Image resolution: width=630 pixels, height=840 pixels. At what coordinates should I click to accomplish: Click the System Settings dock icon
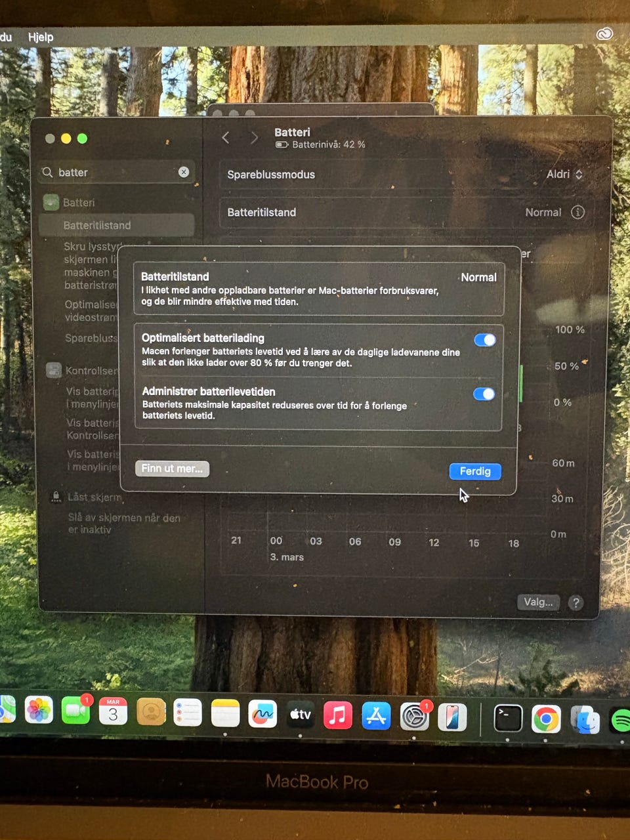(414, 717)
